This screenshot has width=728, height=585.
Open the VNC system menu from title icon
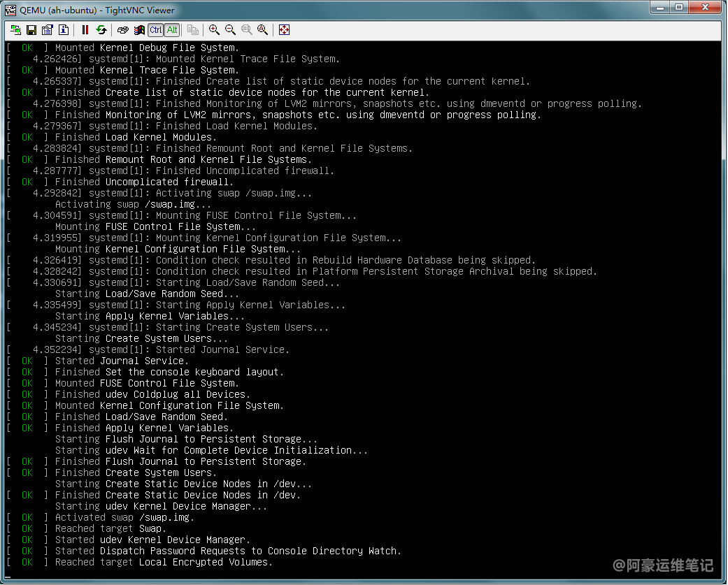[x=10, y=10]
